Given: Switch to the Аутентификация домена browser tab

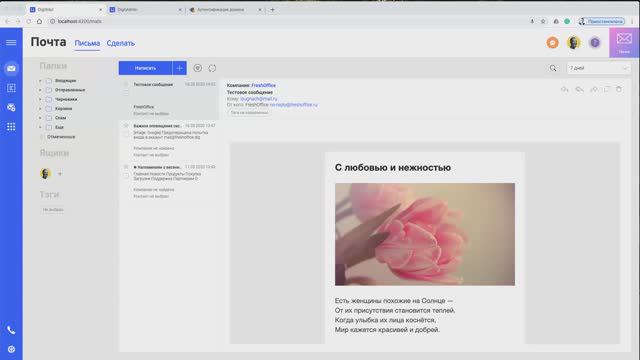Looking at the screenshot, I should [x=224, y=9].
